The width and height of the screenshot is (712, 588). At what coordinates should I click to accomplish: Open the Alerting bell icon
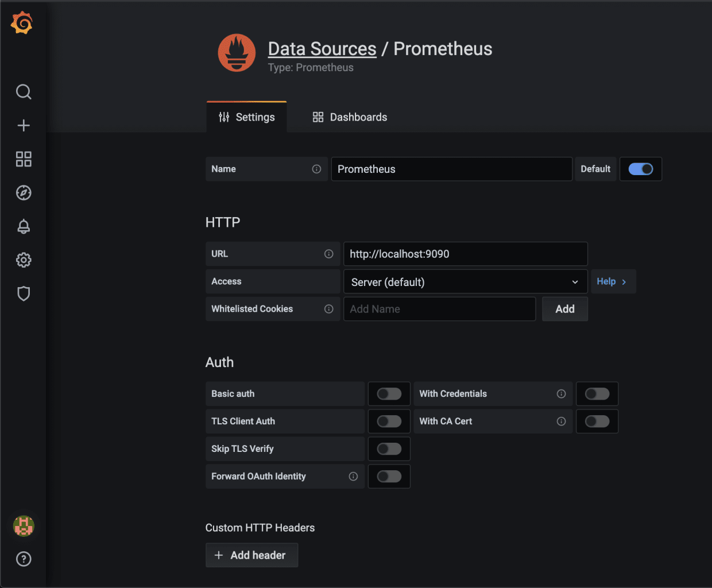(24, 226)
